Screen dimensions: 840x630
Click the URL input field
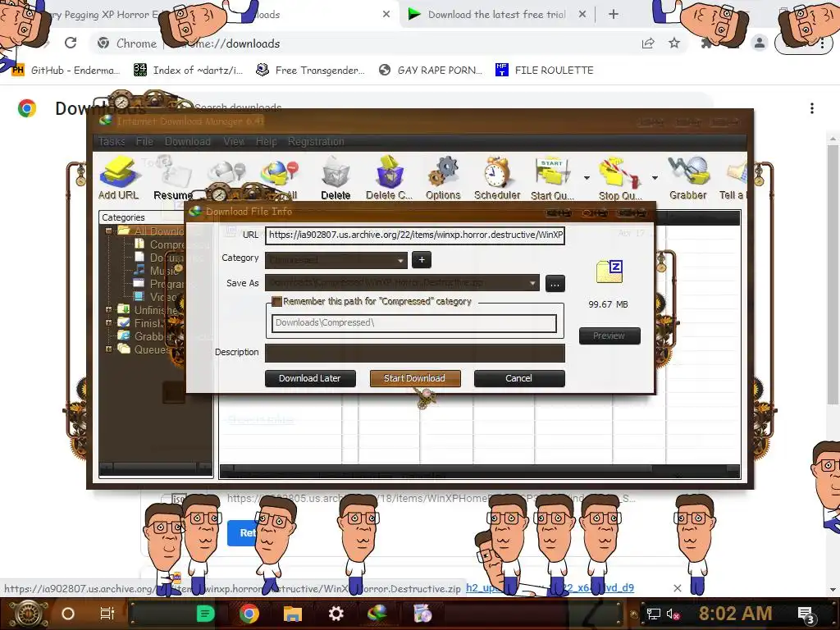tap(414, 235)
